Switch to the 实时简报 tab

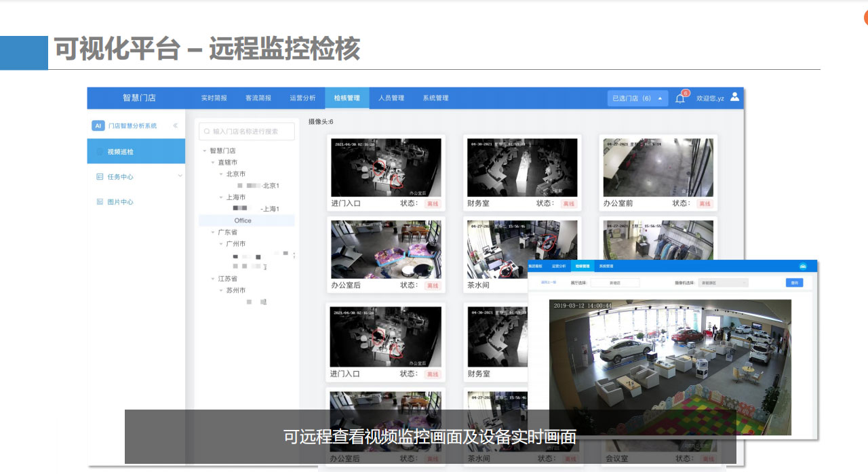click(x=214, y=98)
